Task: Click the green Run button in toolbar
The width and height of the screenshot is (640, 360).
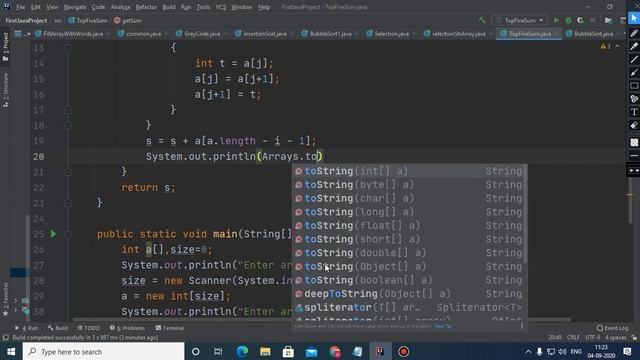Action: 556,20
